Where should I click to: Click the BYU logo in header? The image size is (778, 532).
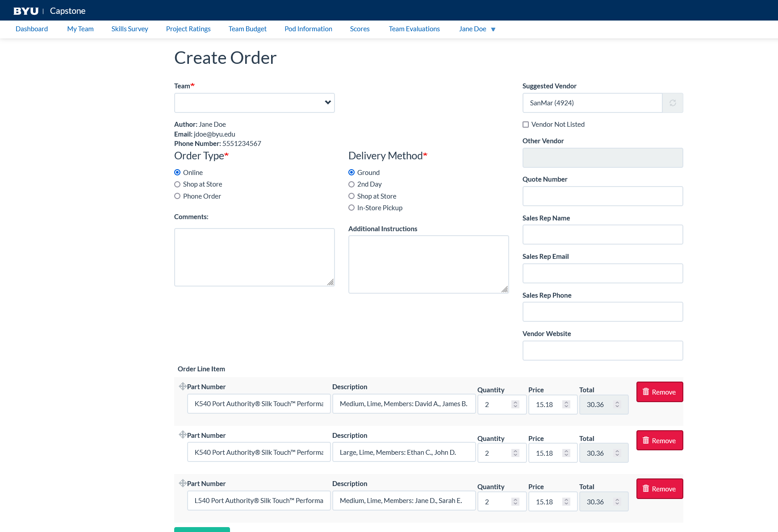tap(26, 11)
